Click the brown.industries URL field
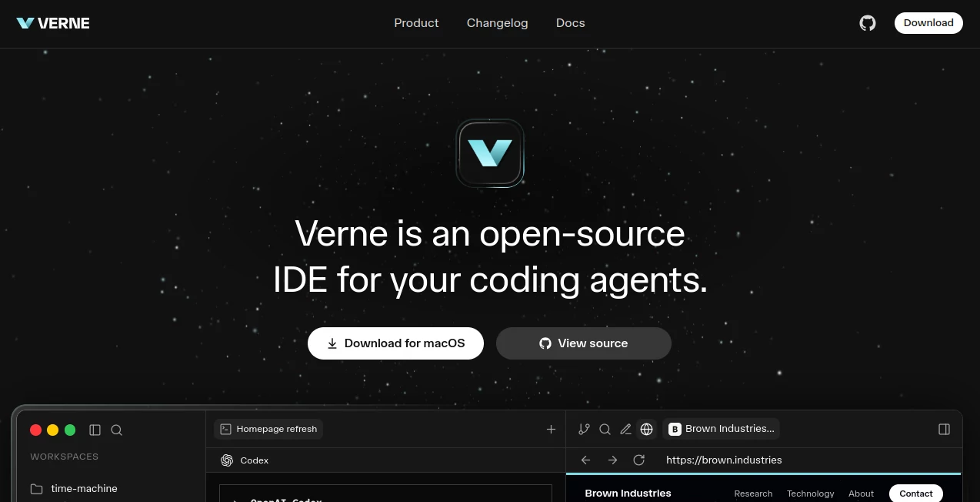 point(724,460)
